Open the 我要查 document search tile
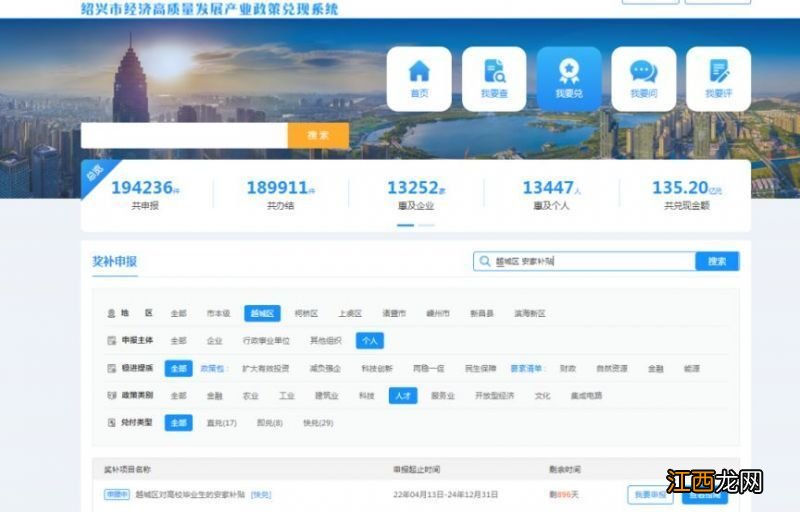 click(x=494, y=79)
